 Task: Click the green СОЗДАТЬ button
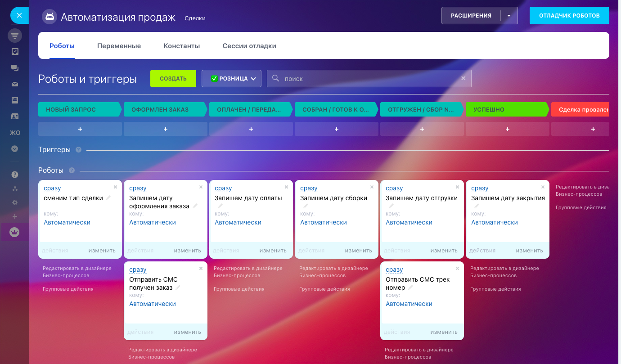coord(173,78)
